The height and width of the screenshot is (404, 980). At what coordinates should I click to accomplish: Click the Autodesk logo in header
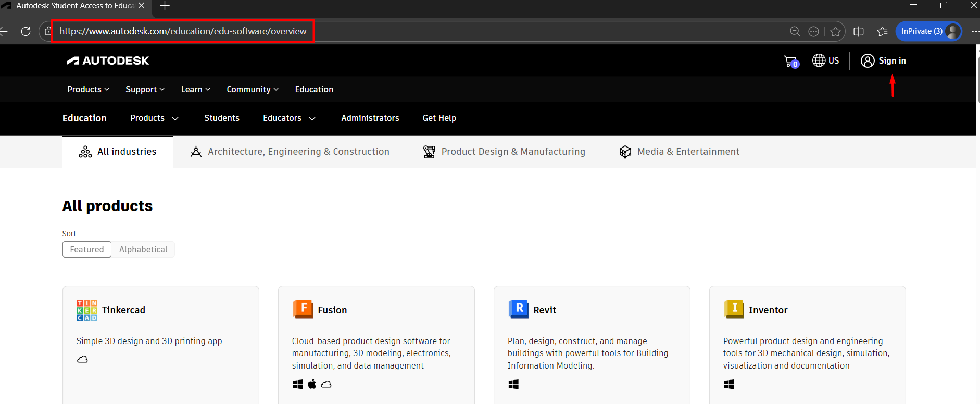pos(108,61)
